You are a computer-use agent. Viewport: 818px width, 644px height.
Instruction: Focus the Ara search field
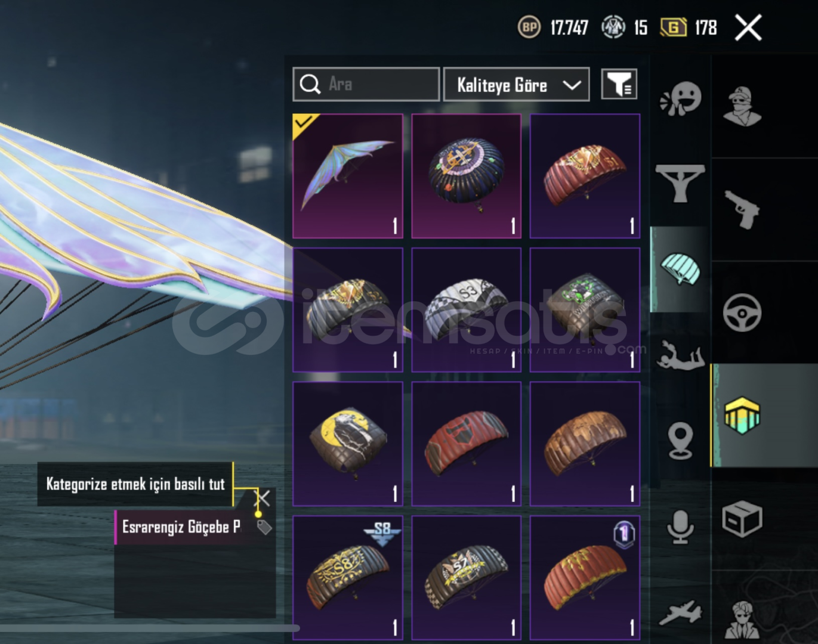pos(366,84)
